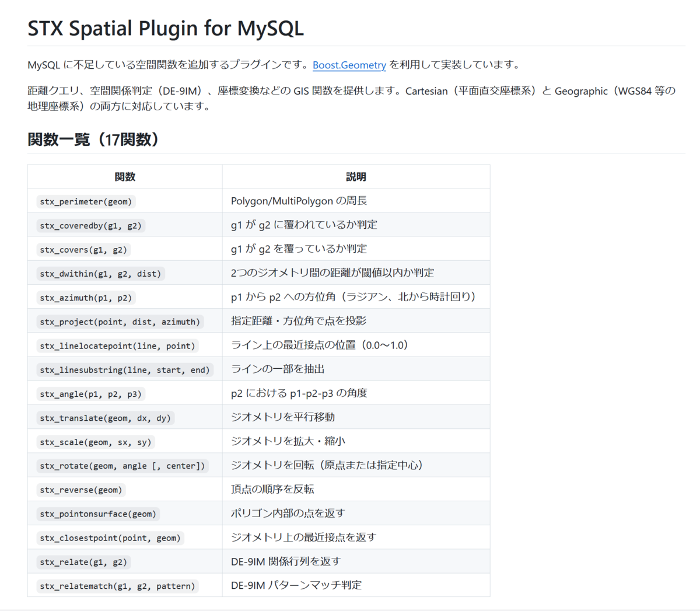
Task: Select stx_angle(p1, p2, p3) code cell
Action: [x=91, y=394]
